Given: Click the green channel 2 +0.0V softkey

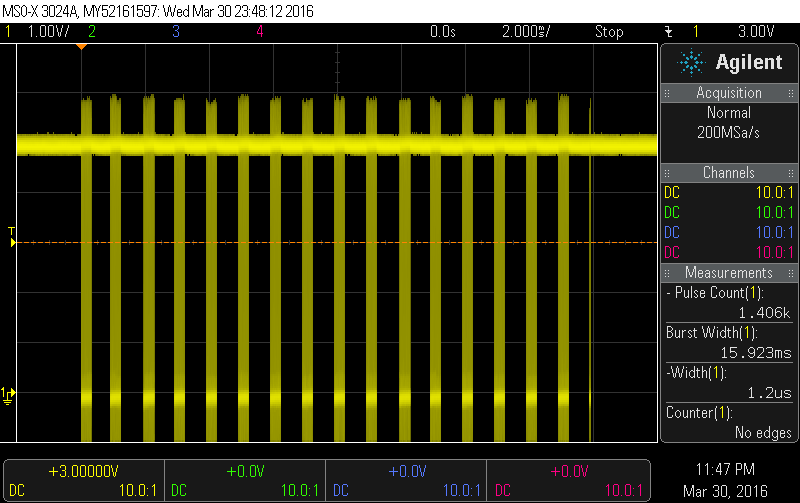Looking at the screenshot, I should coord(244,479).
